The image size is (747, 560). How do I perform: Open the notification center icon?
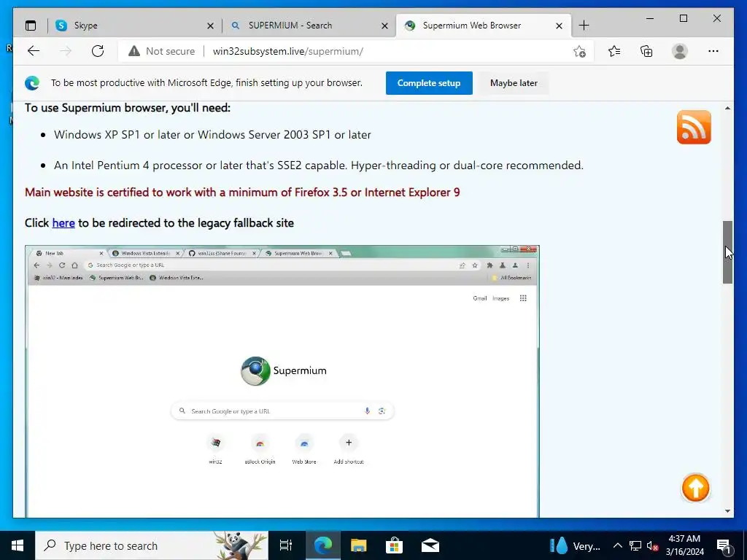click(724, 545)
